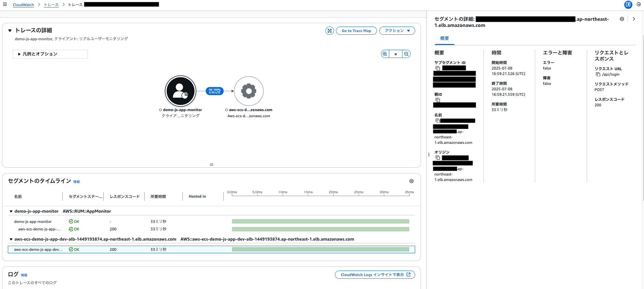Click OK status of demo-js-app-monitor row
The height and width of the screenshot is (289, 644).
point(74,222)
